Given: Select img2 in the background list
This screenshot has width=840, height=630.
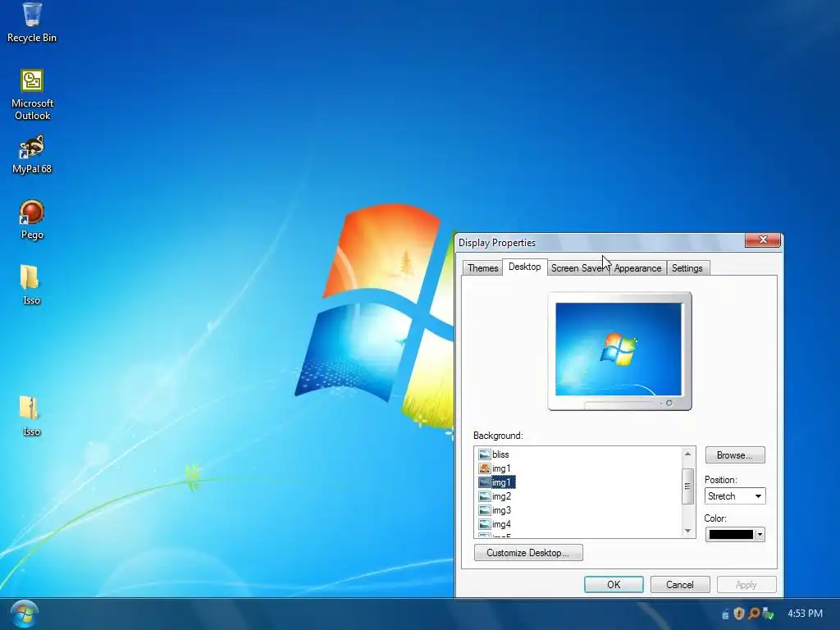Looking at the screenshot, I should coord(495,496).
